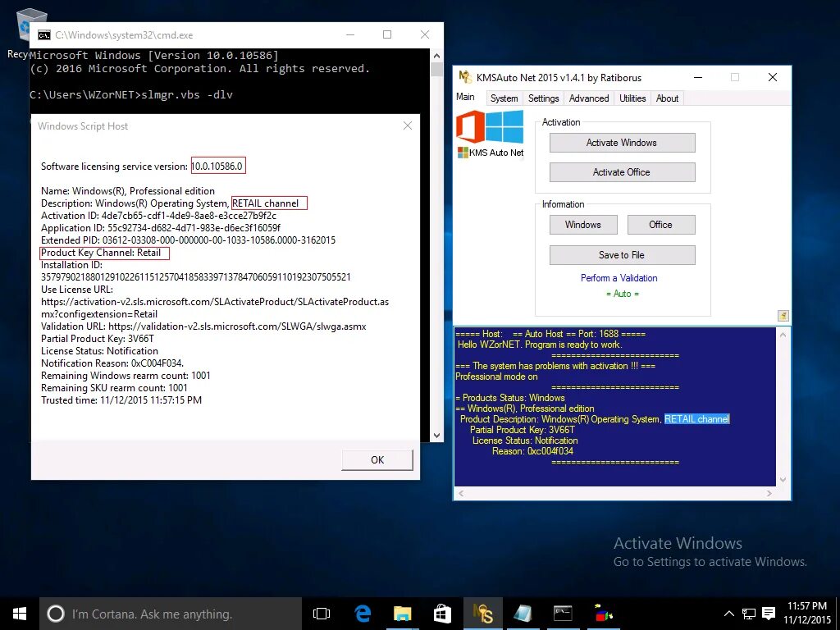
Task: Click 'Notification Reason: 0xC004F034.' line
Action: point(112,363)
